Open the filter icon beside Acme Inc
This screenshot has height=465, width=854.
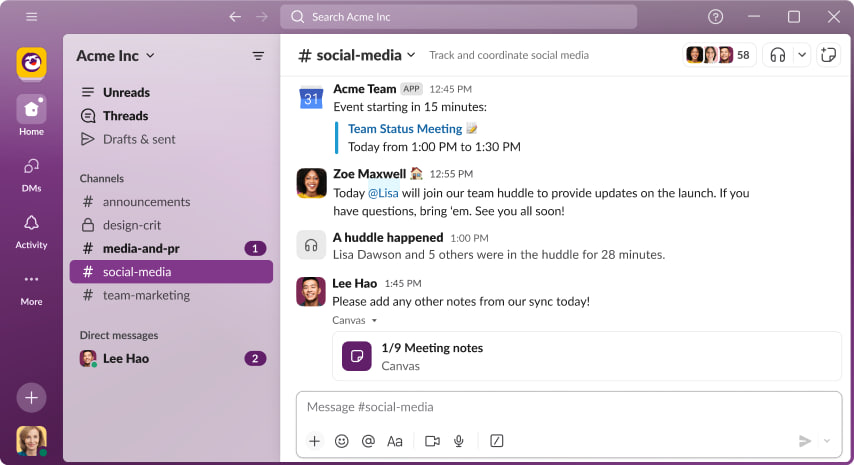tap(258, 56)
